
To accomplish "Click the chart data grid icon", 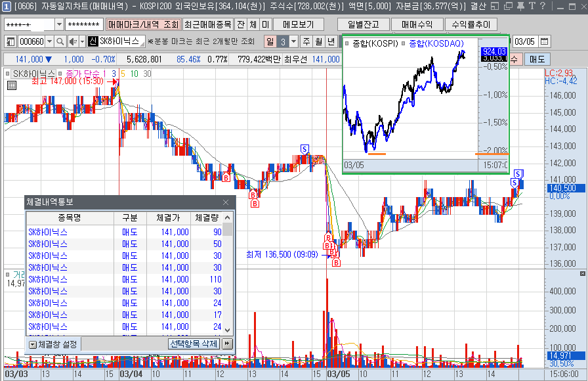I will tap(12, 85).
